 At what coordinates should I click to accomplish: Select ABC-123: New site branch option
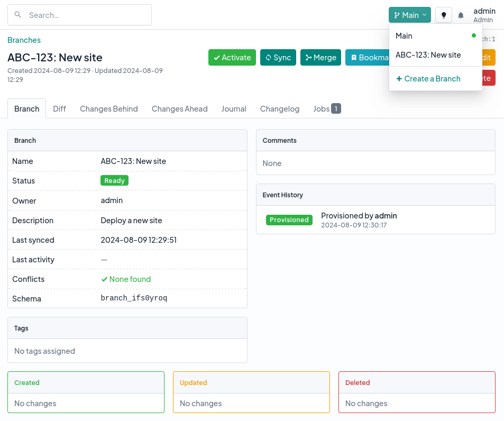(428, 55)
